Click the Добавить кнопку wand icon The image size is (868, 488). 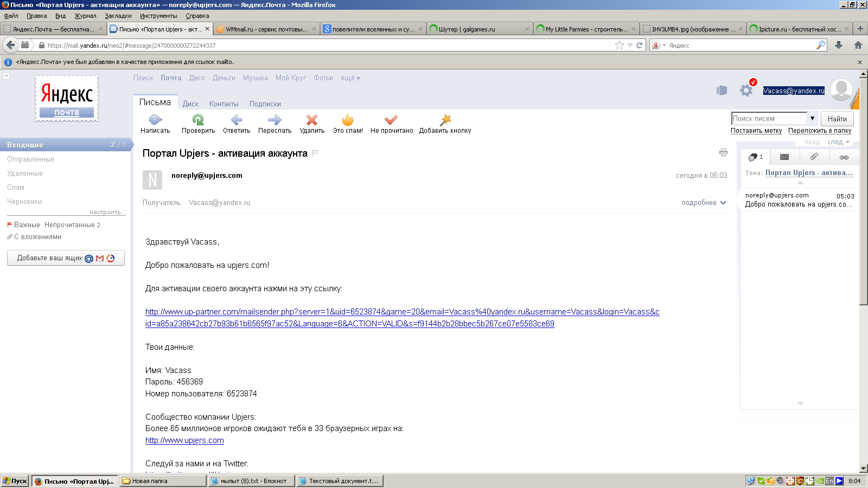445,120
